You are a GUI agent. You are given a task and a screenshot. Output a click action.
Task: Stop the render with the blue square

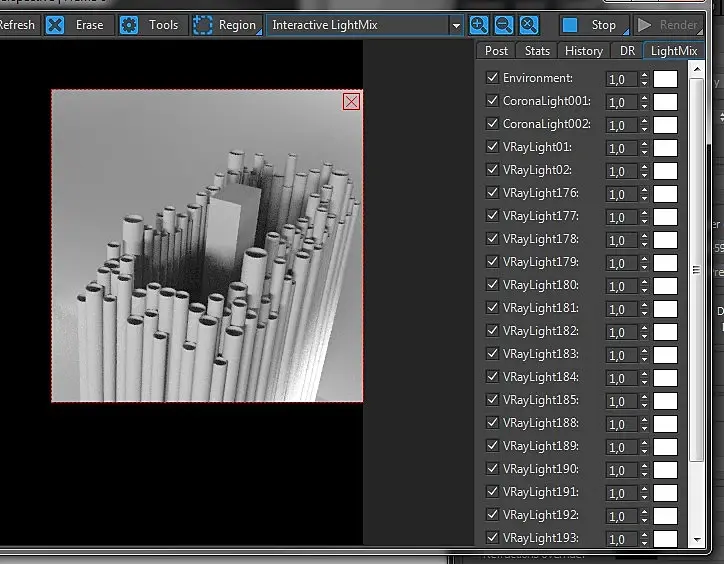click(x=570, y=25)
